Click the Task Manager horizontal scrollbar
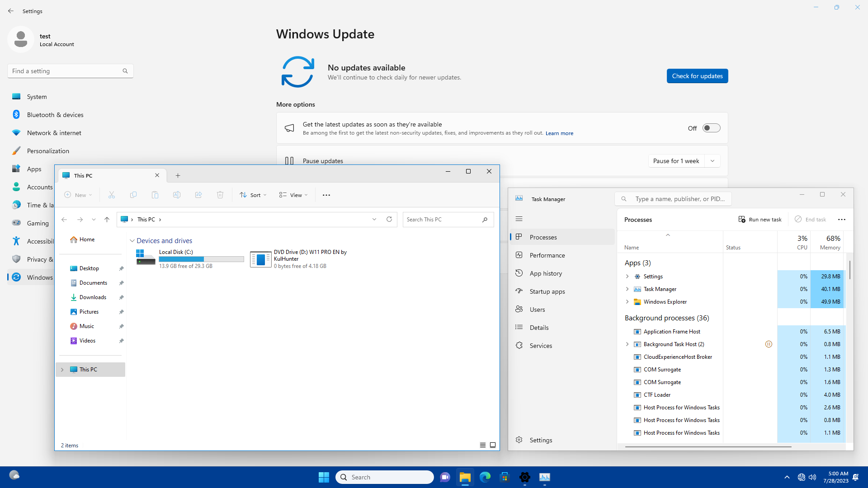This screenshot has width=868, height=488. tap(708, 447)
